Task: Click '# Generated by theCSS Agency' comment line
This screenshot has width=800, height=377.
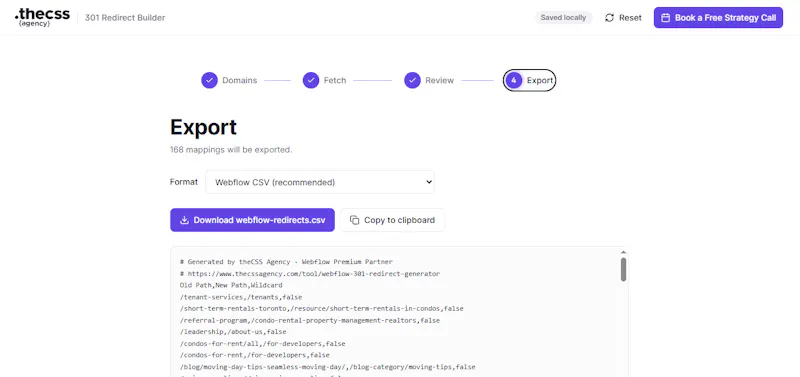Action: click(x=286, y=262)
